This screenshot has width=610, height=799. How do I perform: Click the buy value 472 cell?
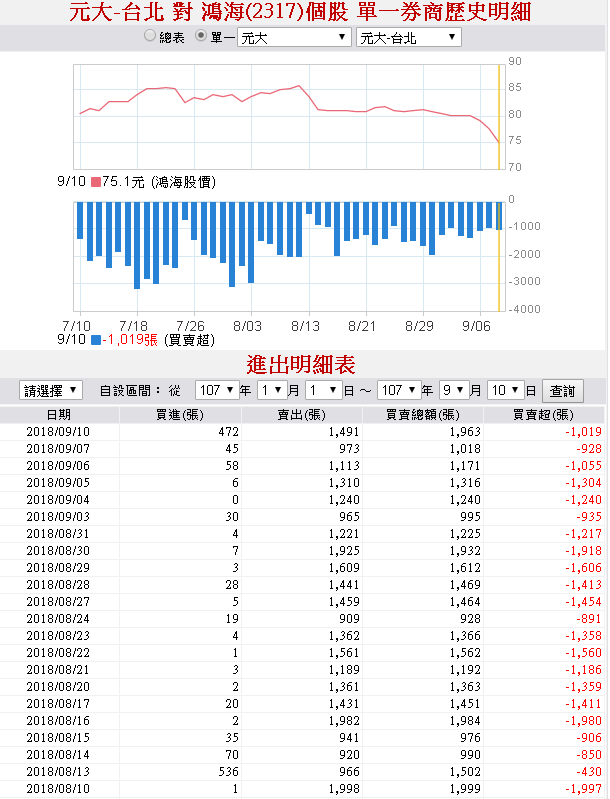click(228, 432)
